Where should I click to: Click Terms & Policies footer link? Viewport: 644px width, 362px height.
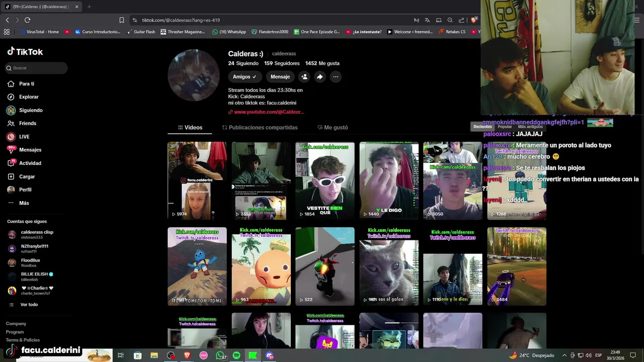coord(23,340)
